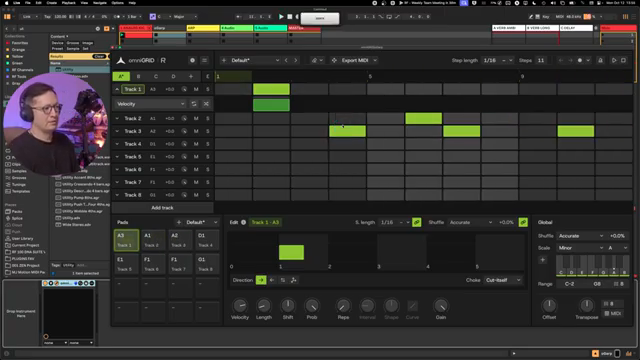
Task: Click the info icon next to Edit
Action: pos(243,222)
